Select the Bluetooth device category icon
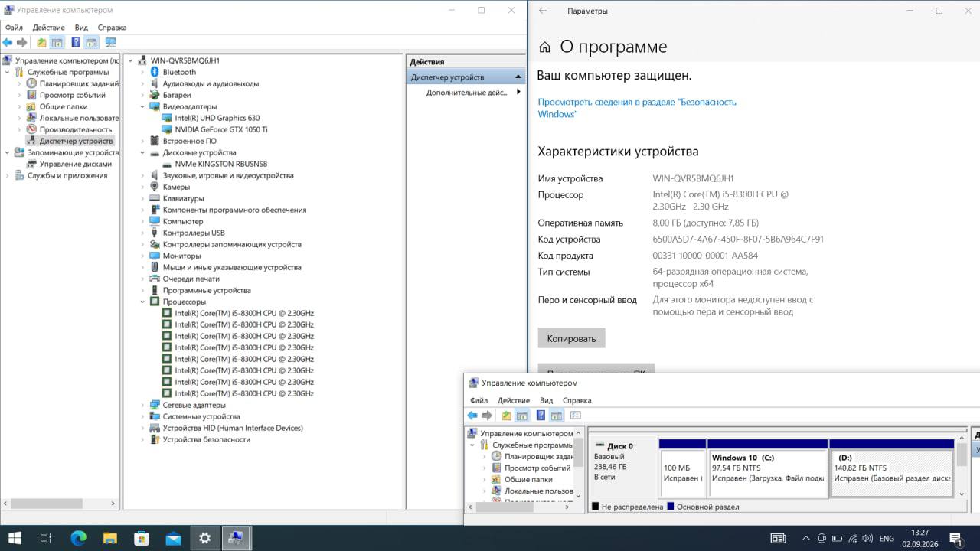The width and height of the screenshot is (980, 551). 154,72
